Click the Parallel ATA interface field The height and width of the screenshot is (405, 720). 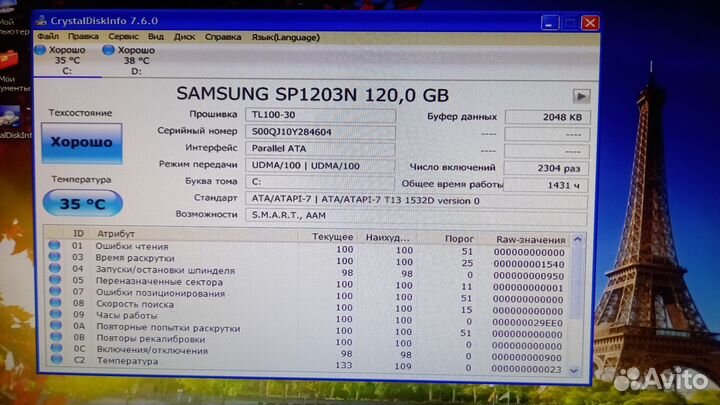[x=320, y=148]
